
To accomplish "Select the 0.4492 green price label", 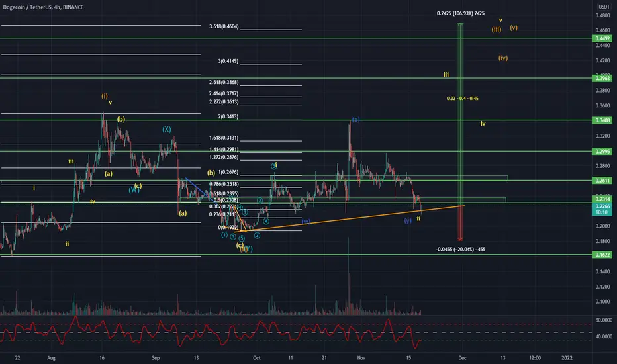I will [x=602, y=38].
